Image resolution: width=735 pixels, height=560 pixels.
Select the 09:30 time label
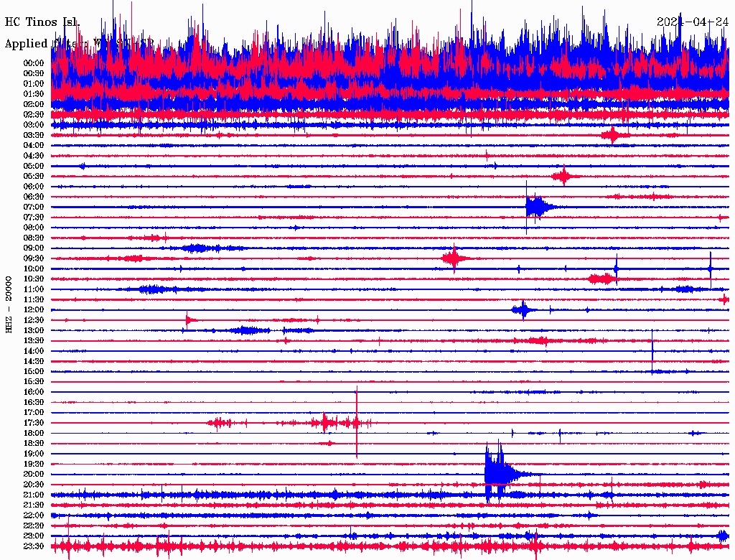[x=34, y=258]
